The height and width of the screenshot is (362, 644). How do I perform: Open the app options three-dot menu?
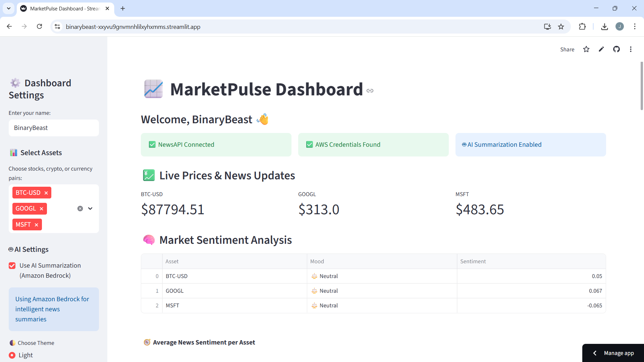631,49
